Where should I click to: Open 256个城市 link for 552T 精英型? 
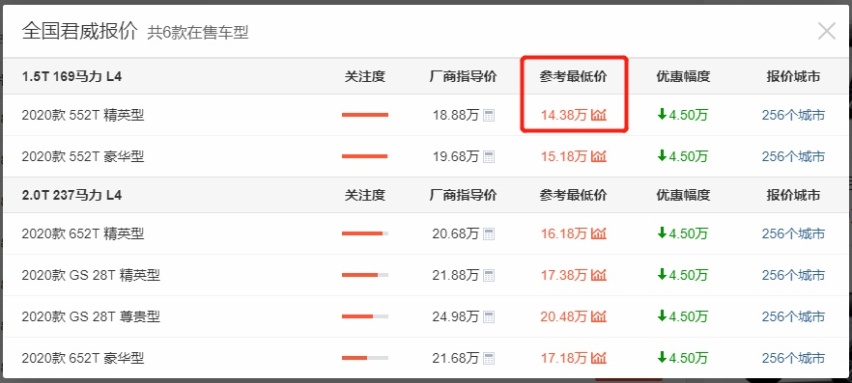793,115
